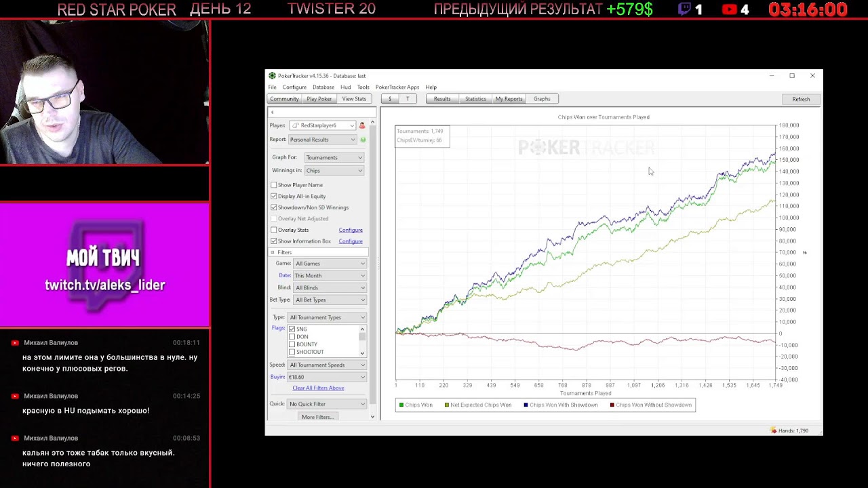Select the tournaments T button
The width and height of the screenshot is (868, 488).
408,99
